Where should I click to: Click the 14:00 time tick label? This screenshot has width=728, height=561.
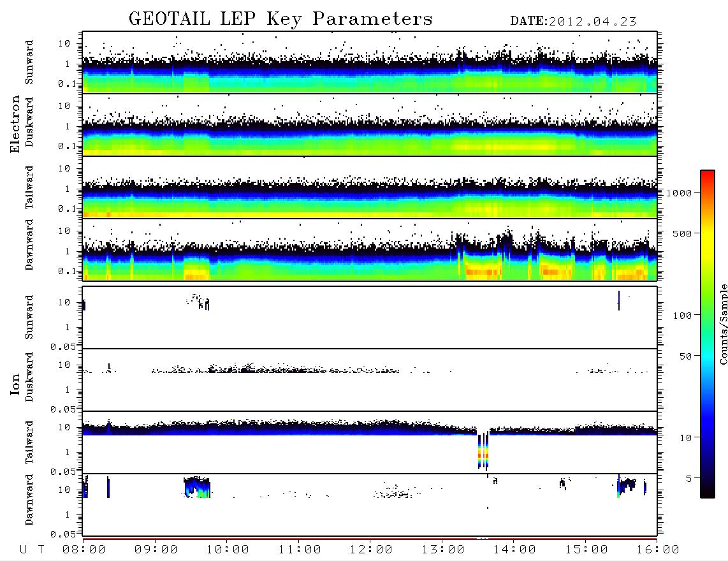click(514, 550)
